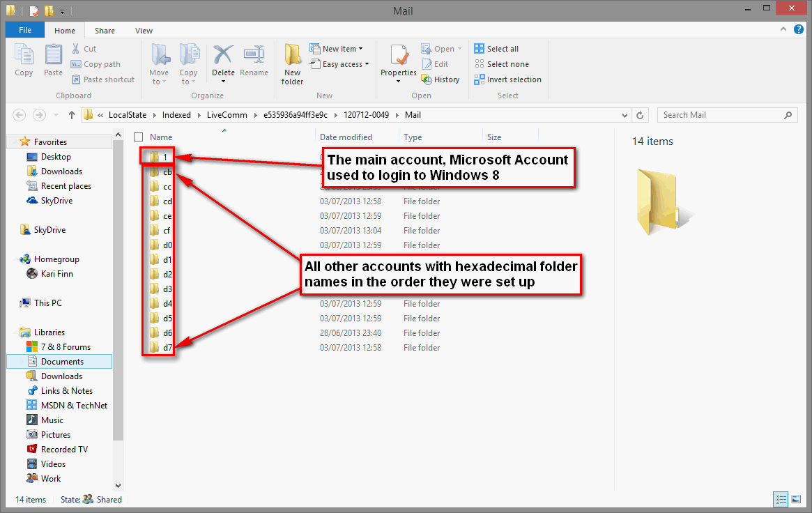The height and width of the screenshot is (513, 812).
Task: Go back with the Back arrow
Action: coord(19,115)
